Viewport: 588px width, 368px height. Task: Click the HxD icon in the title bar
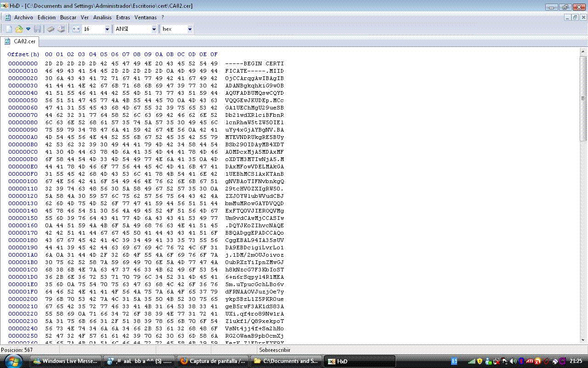pyautogui.click(x=5, y=6)
